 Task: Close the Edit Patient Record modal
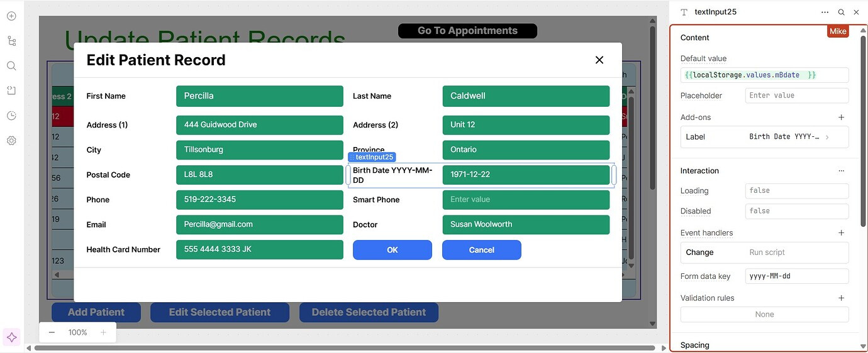(x=599, y=60)
